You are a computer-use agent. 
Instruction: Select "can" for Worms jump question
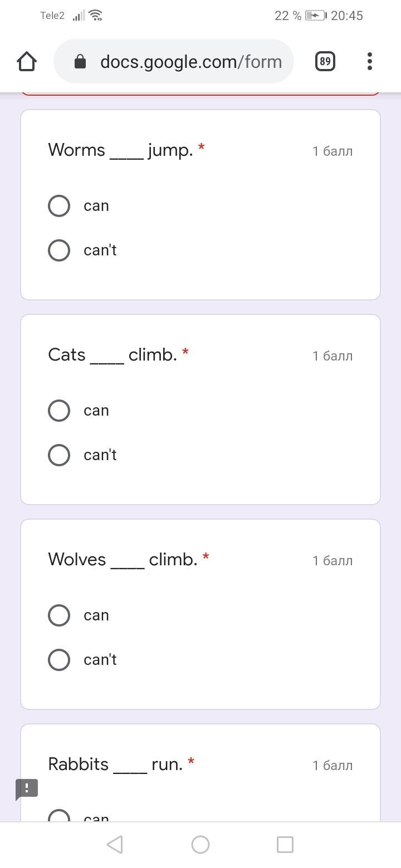tap(59, 206)
